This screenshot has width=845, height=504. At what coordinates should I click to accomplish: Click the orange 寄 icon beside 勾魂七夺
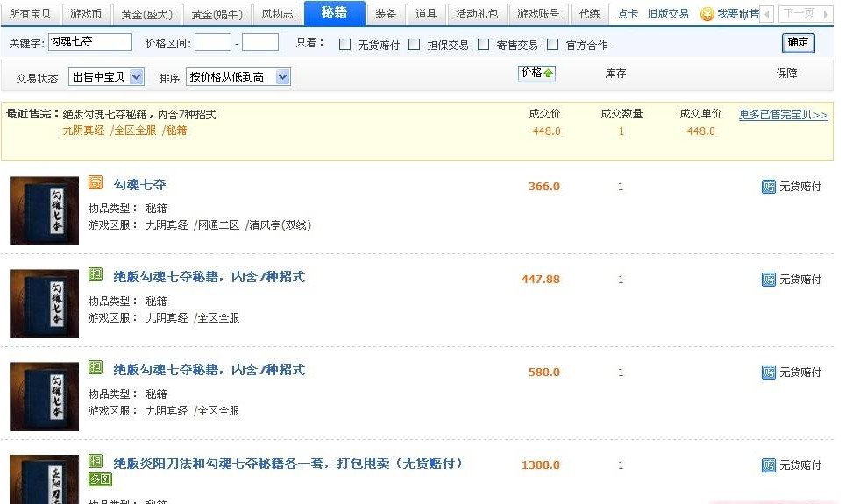click(x=96, y=183)
